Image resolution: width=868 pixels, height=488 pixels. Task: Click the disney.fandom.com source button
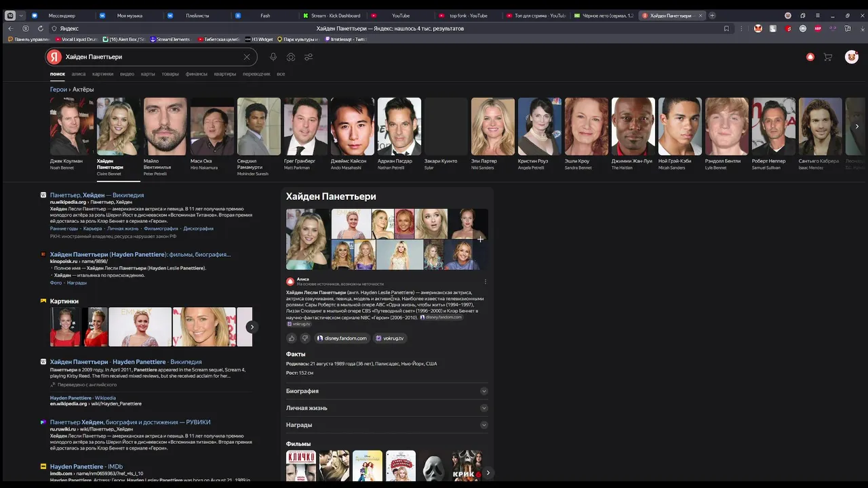point(342,338)
